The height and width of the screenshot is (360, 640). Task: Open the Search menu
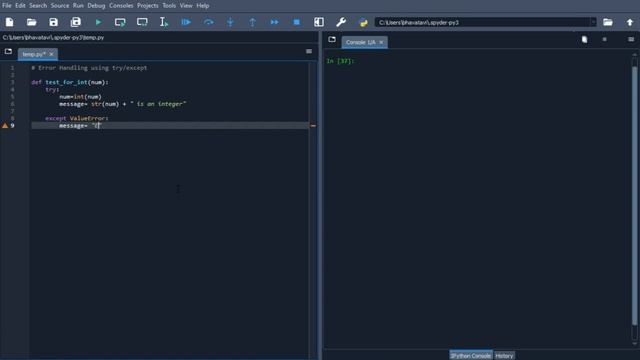pyautogui.click(x=38, y=6)
